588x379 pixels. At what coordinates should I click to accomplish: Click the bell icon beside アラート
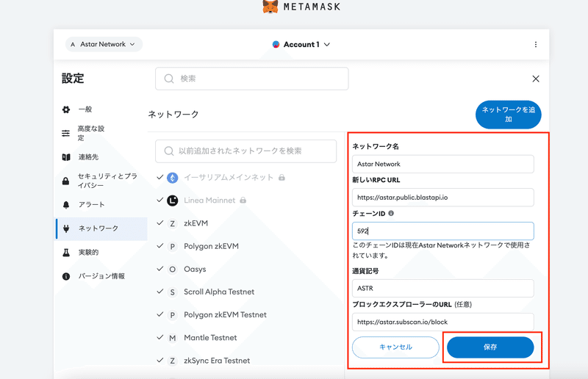point(66,205)
